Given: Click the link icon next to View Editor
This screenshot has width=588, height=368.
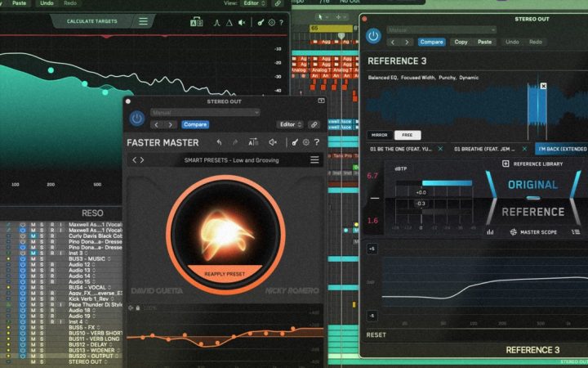Looking at the screenshot, I should (x=278, y=3).
